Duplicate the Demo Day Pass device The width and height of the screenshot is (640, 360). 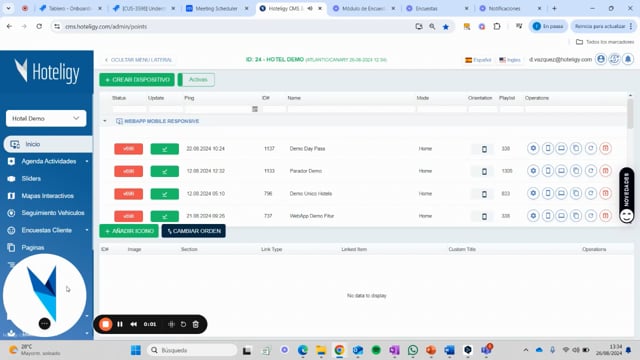(576, 149)
